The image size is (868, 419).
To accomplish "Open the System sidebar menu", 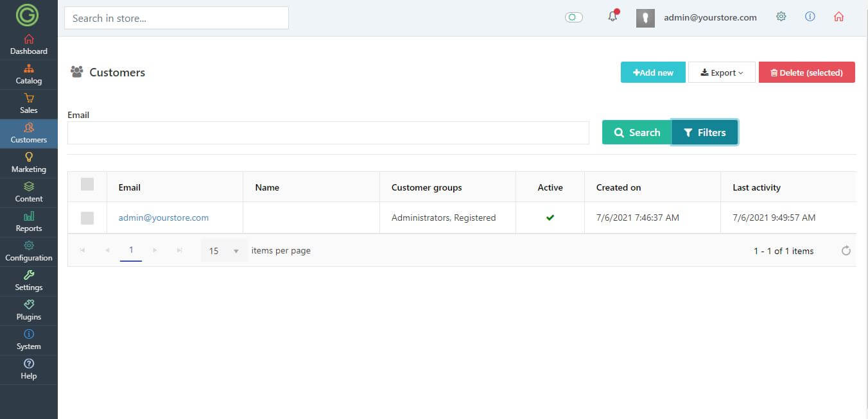I will pos(29,340).
